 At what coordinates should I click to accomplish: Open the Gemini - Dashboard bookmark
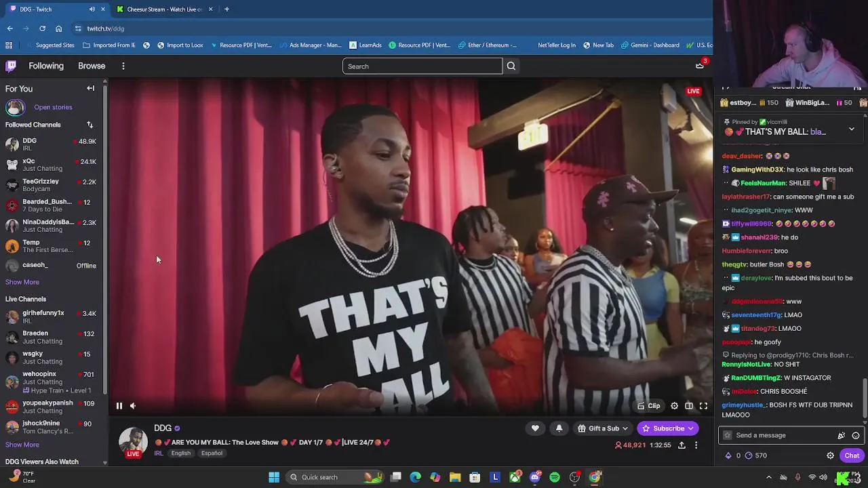tap(650, 45)
